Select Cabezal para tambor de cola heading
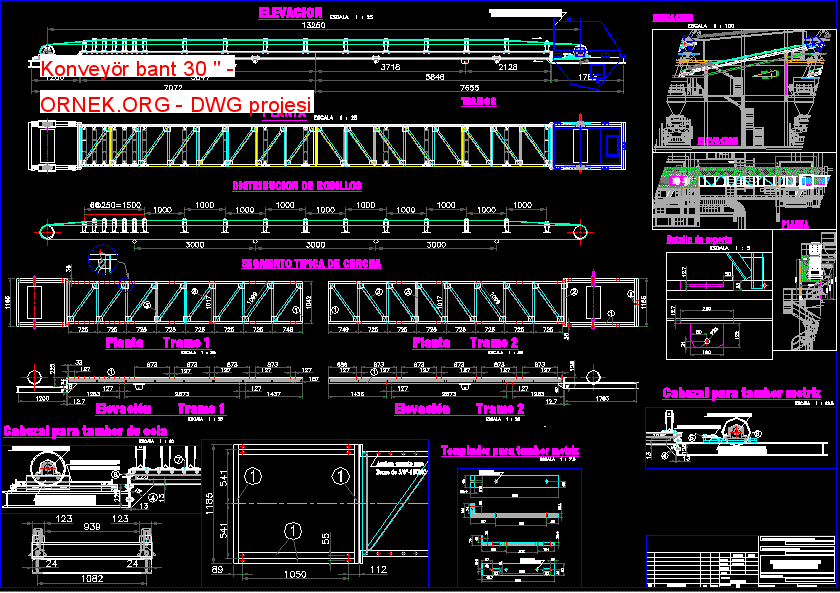Image resolution: width=840 pixels, height=593 pixels. pos(85,431)
